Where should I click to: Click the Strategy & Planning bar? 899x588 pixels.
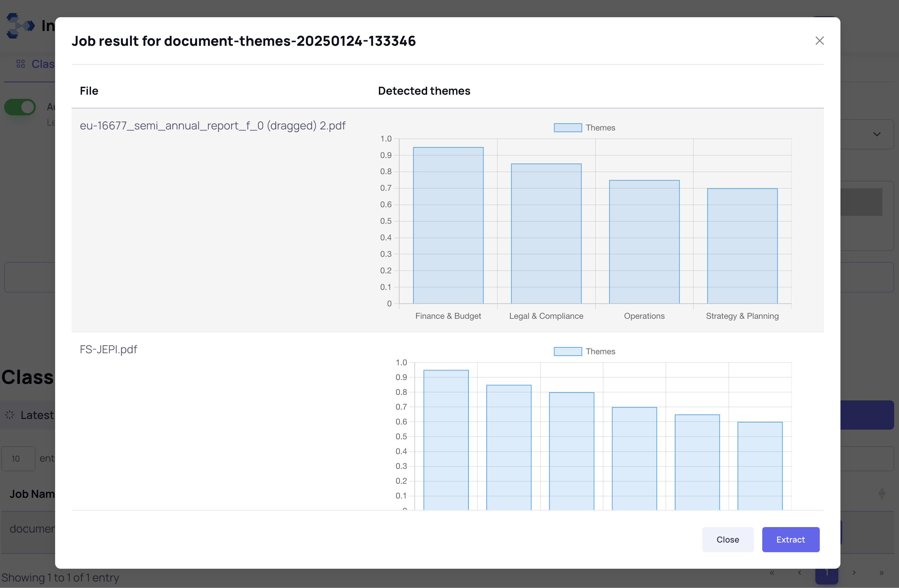(x=742, y=245)
